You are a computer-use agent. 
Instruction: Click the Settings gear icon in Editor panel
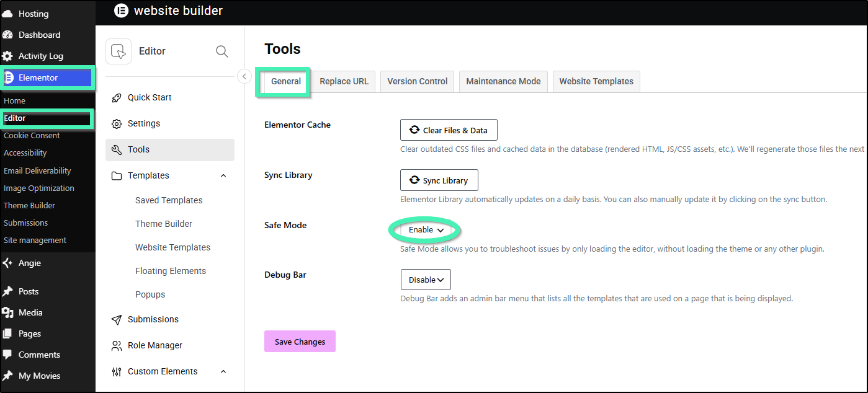[x=117, y=124]
